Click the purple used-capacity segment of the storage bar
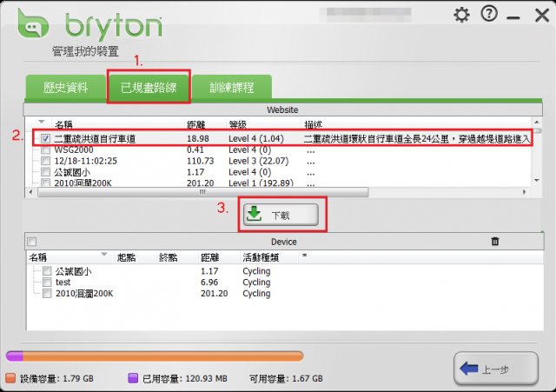This screenshot has width=556, height=392. 15,356
